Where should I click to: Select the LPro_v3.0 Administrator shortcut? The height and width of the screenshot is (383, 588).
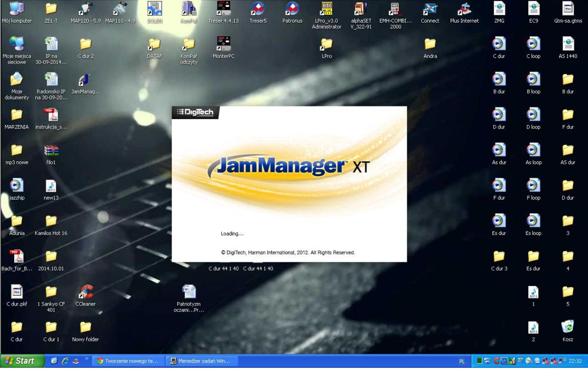326,15
